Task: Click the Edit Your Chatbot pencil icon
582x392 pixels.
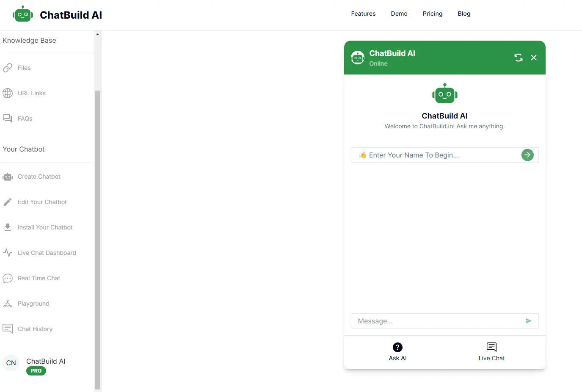Action: tap(8, 202)
